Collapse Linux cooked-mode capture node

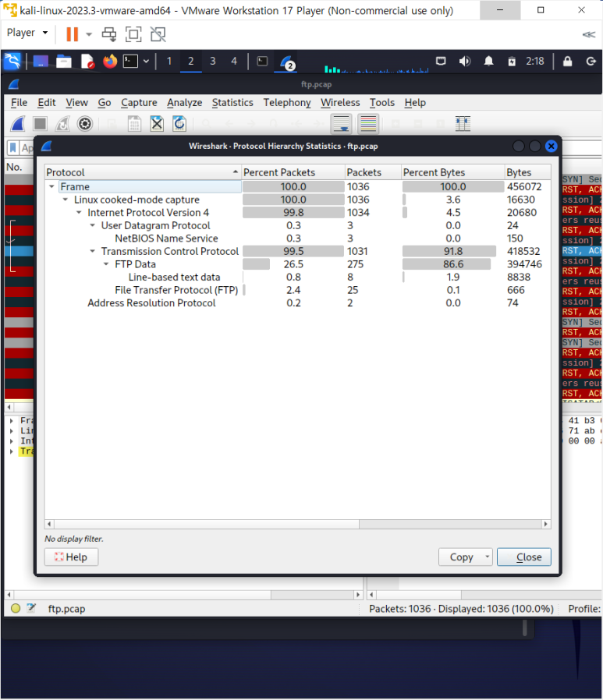[66, 200]
